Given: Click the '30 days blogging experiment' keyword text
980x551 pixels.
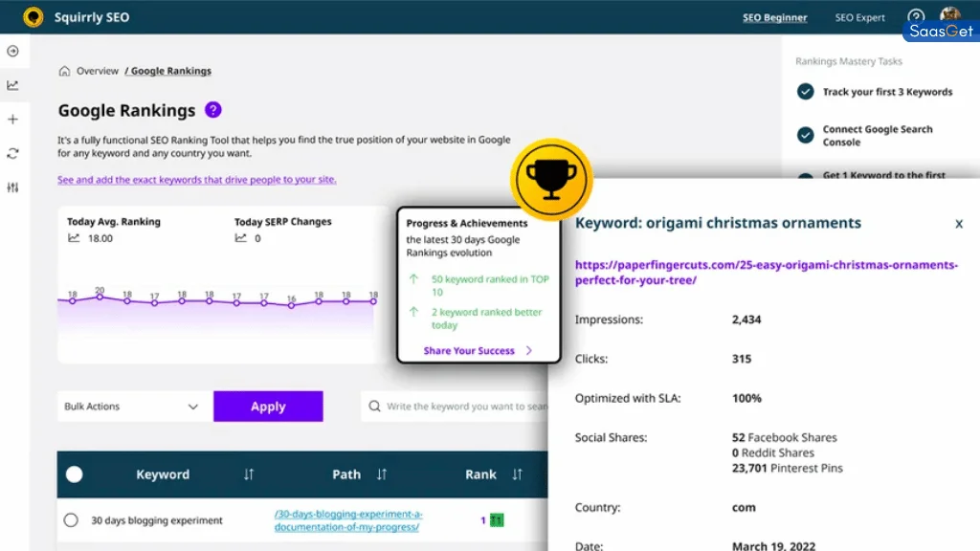Looking at the screenshot, I should click(x=157, y=520).
